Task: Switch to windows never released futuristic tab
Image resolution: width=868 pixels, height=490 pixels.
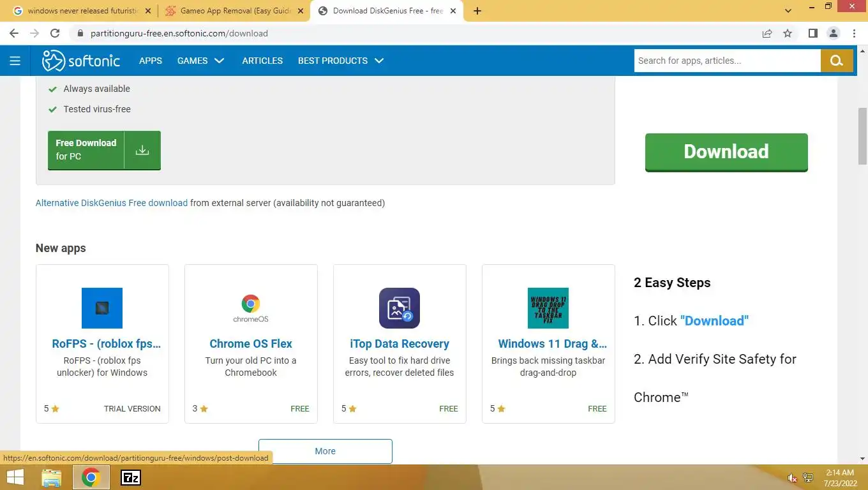Action: coord(81,11)
